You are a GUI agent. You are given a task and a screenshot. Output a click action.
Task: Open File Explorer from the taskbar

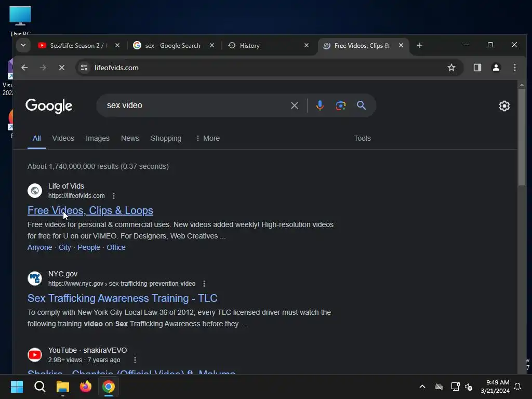63,387
